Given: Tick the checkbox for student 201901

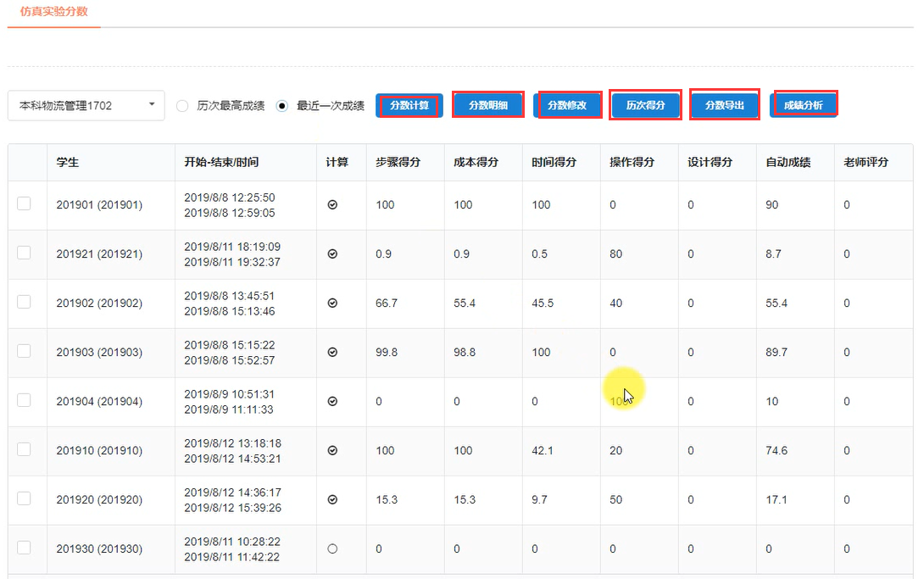Looking at the screenshot, I should (x=24, y=203).
